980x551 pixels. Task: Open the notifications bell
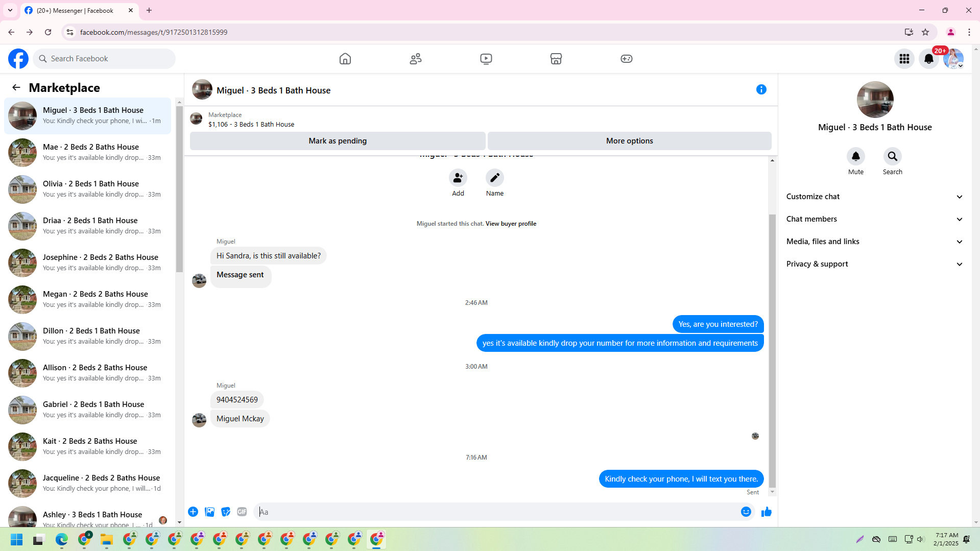[x=929, y=59]
